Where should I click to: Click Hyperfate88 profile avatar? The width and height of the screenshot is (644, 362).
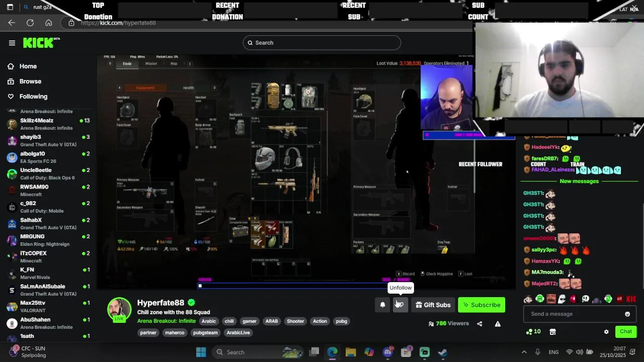click(x=119, y=310)
